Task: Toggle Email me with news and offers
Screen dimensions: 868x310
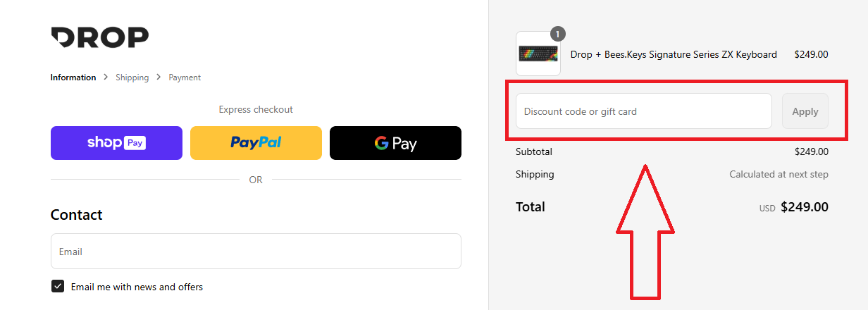Action: pyautogui.click(x=58, y=287)
